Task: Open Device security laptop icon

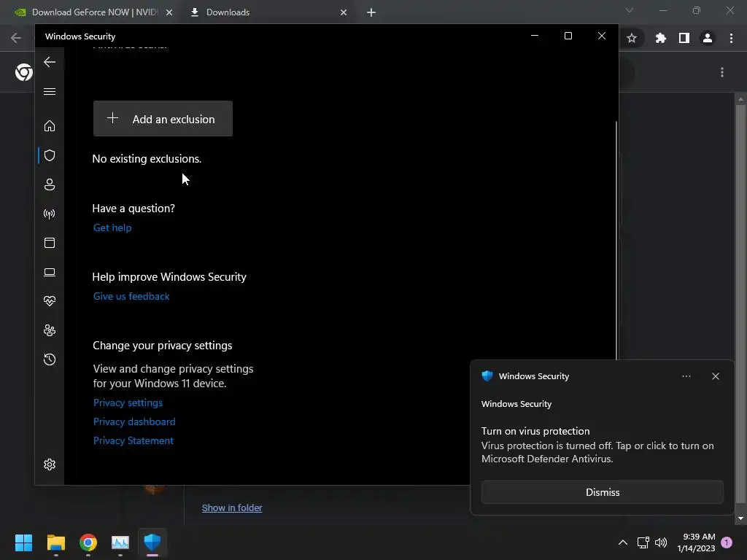Action: point(50,273)
